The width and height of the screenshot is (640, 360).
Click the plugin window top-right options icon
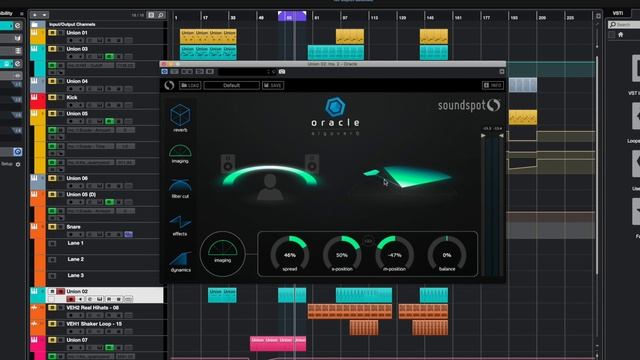coord(502,71)
